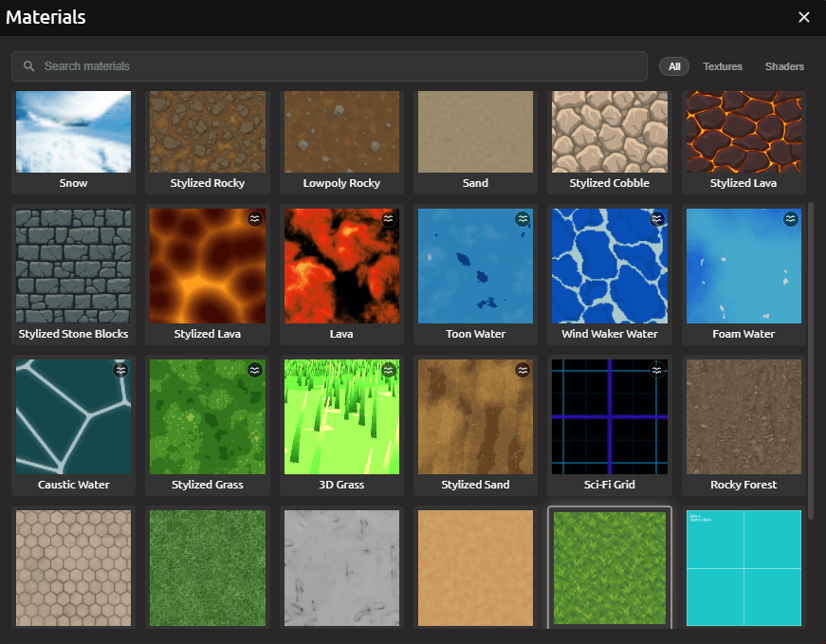
Task: Click the shader wave icon on Stylized Lava
Action: click(255, 219)
